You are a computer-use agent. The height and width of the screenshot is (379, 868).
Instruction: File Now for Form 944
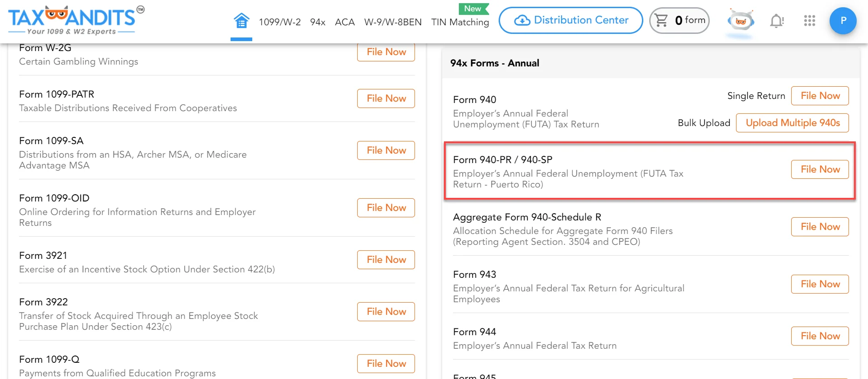[x=820, y=336]
